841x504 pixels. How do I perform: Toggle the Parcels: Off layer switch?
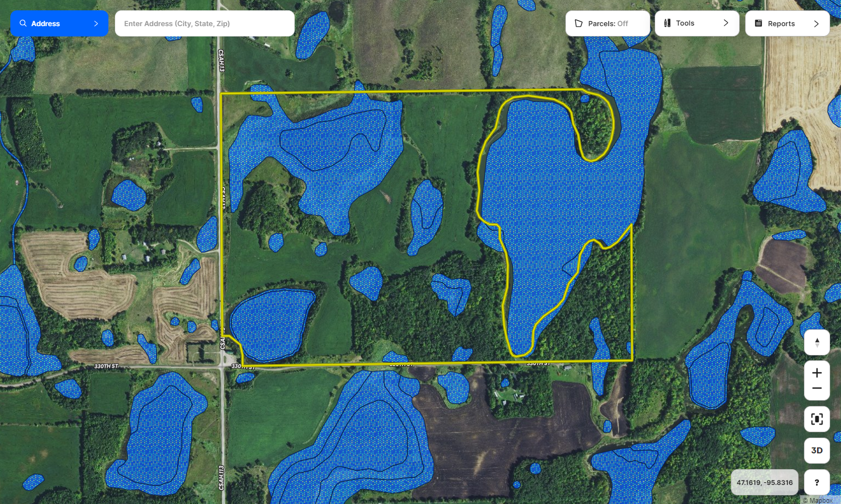(607, 23)
